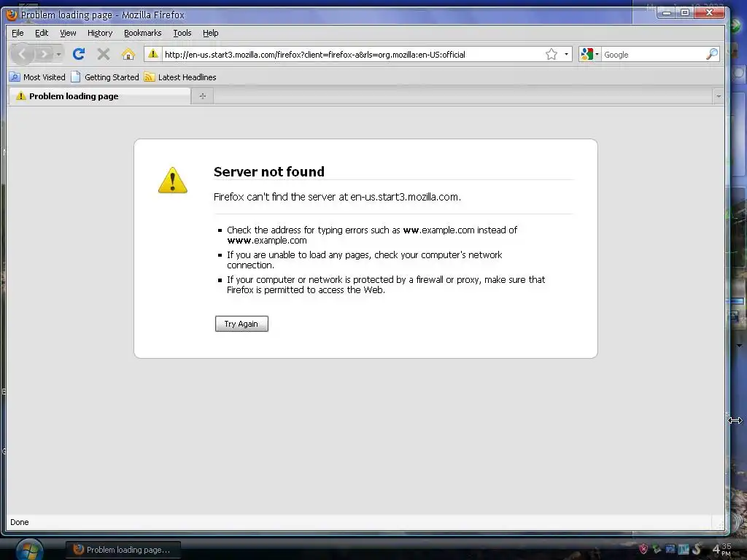Viewport: 747px width, 560px height.
Task: Open the recent pages history dropdown arrow
Action: pos(58,54)
